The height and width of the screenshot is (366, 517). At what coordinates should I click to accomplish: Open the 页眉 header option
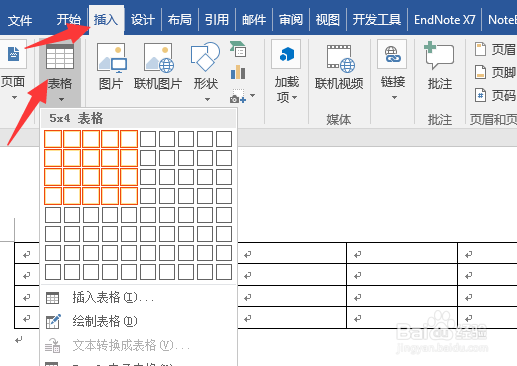pos(495,49)
